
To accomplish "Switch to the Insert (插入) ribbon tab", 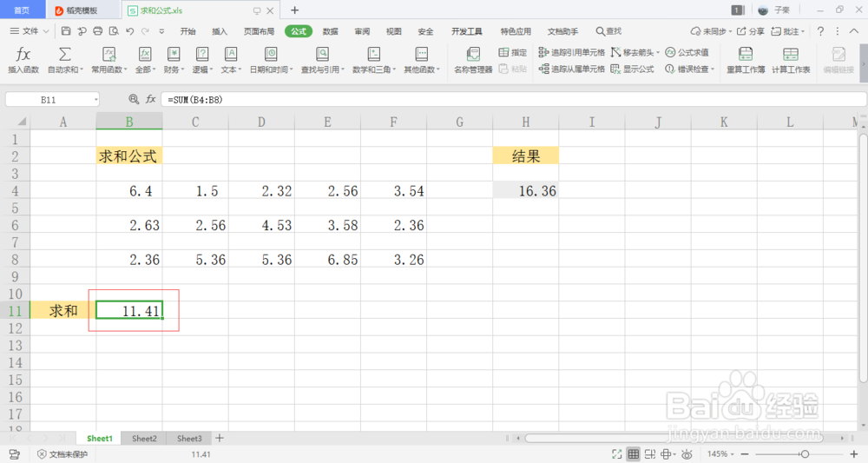I will (x=220, y=31).
